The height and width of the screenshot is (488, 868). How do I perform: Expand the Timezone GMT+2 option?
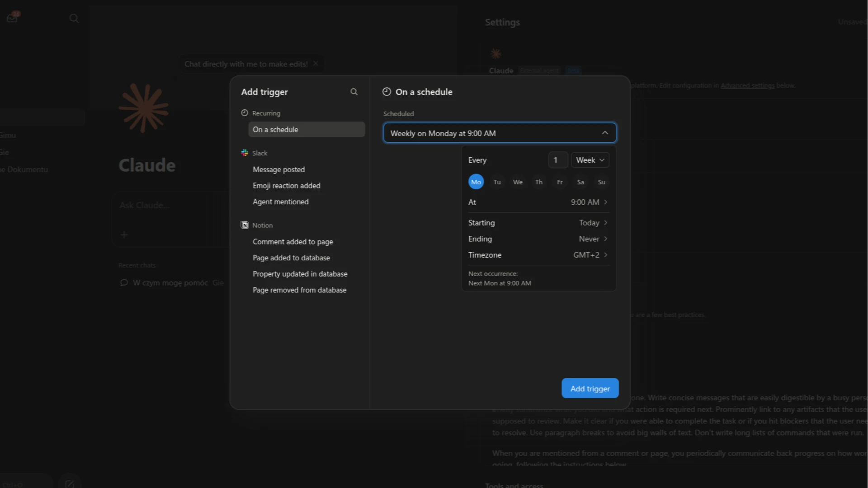[538, 255]
